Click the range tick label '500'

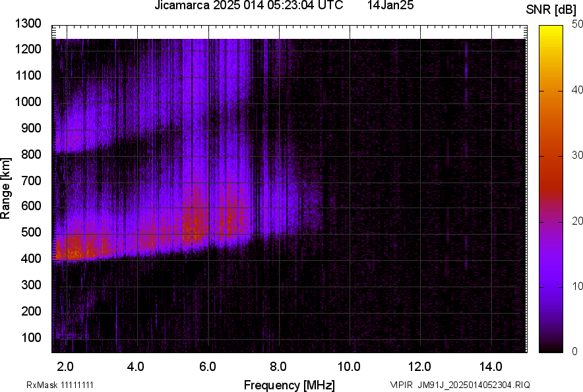[x=32, y=232]
